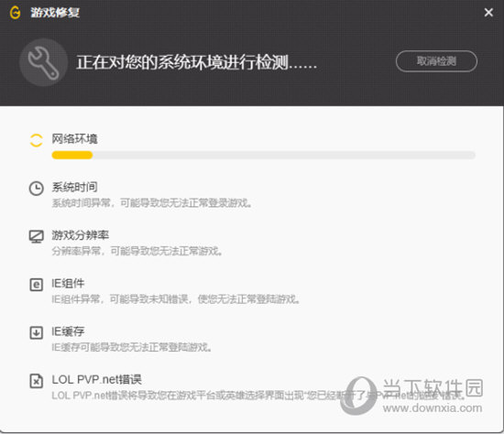Click the yellow G logo icon
The height and width of the screenshot is (434, 504).
click(15, 13)
